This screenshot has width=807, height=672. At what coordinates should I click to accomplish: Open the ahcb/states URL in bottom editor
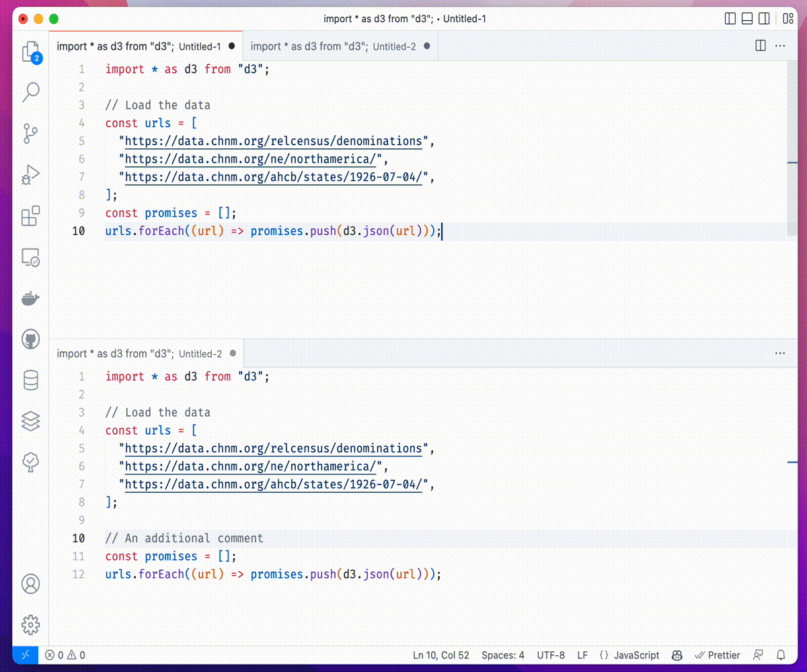point(274,485)
